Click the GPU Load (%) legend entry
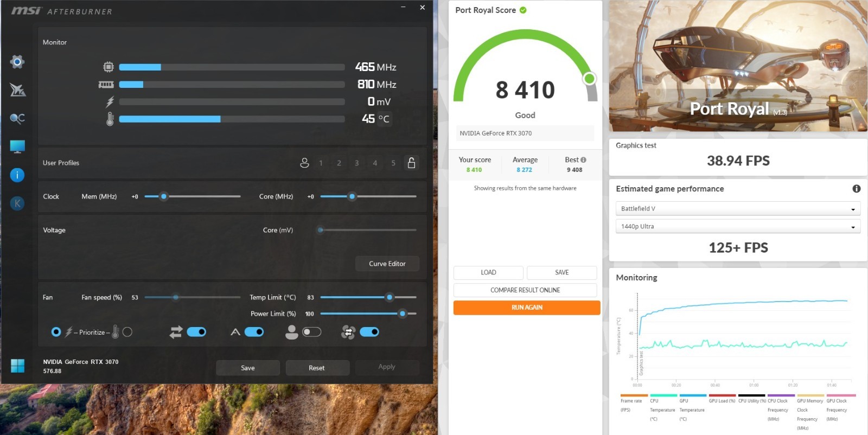This screenshot has width=868, height=435. coord(722,399)
